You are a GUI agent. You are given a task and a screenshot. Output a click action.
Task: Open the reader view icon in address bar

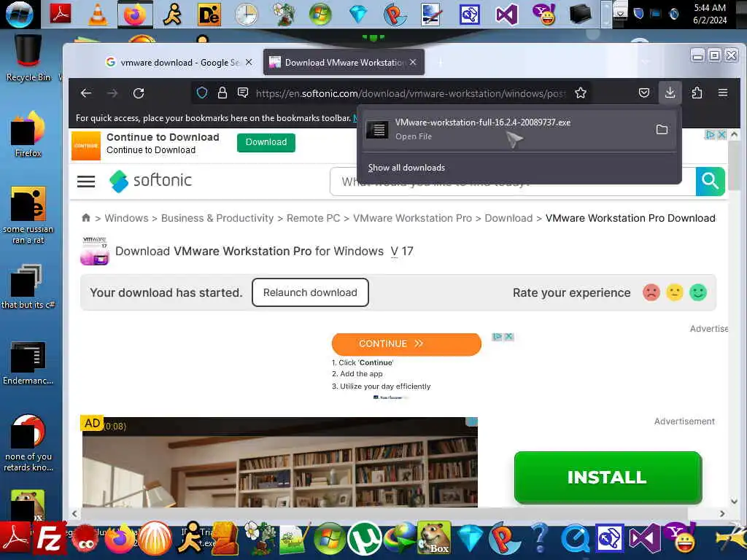click(x=243, y=93)
